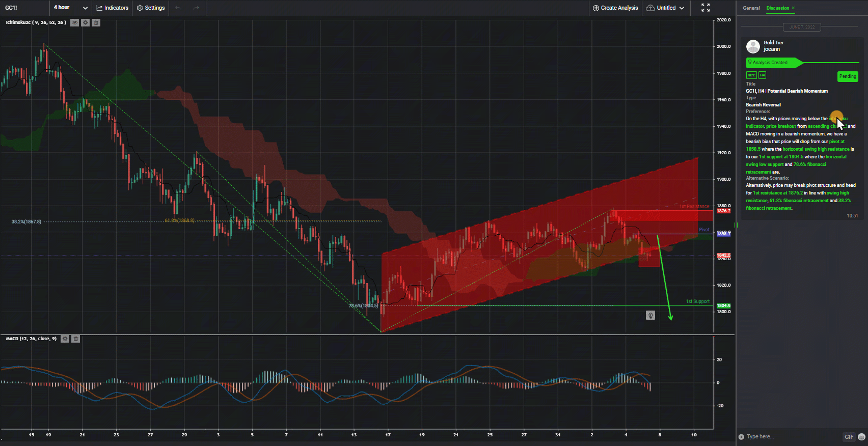Click the joeann username
The image size is (868, 446).
click(x=772, y=49)
